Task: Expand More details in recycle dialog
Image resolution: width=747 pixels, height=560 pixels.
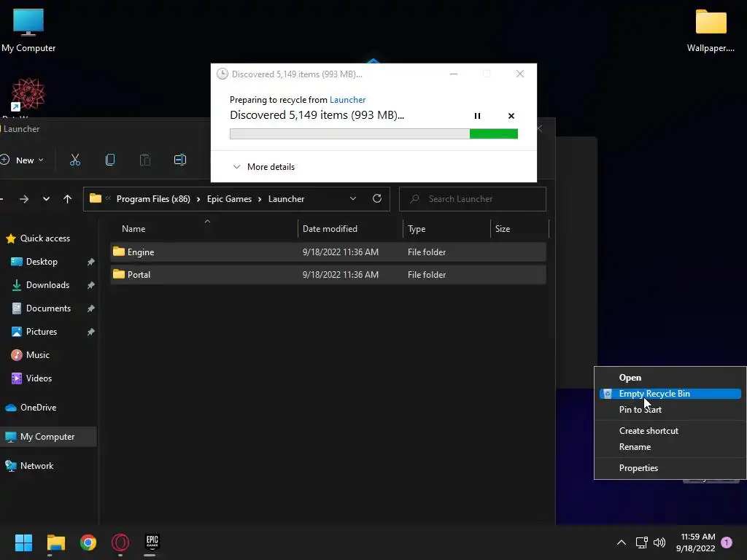Action: pos(263,167)
